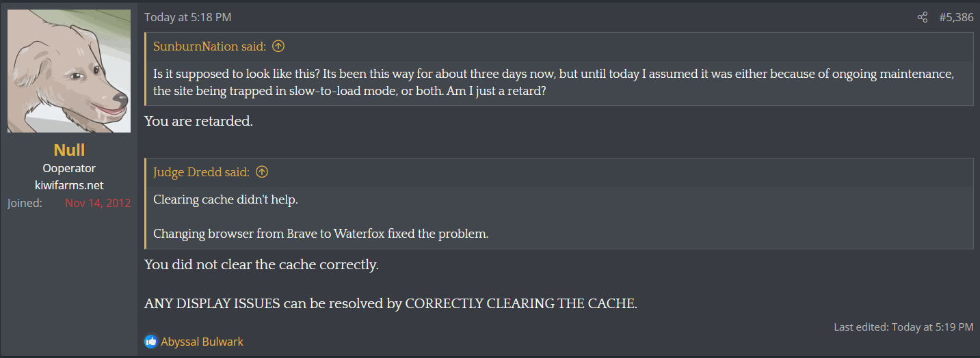Click the Last edited Today at 5:19 PM time
Image resolution: width=980 pixels, height=358 pixels.
pyautogui.click(x=933, y=327)
